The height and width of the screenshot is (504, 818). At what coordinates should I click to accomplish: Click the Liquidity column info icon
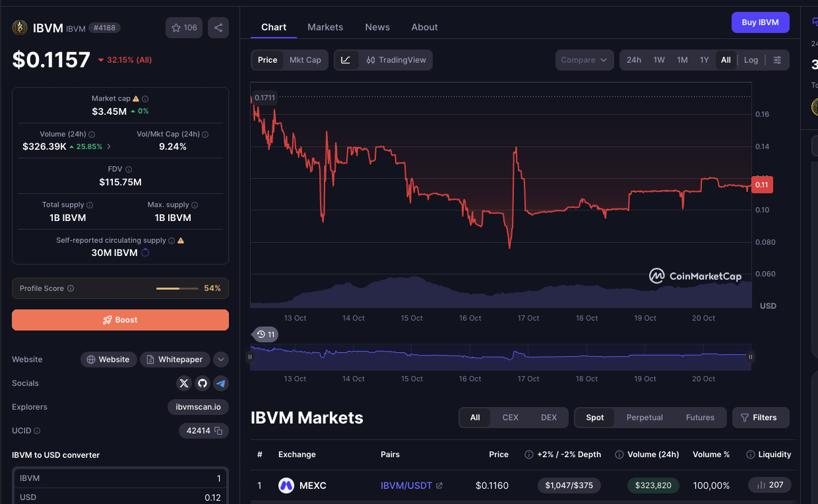pyautogui.click(x=750, y=455)
